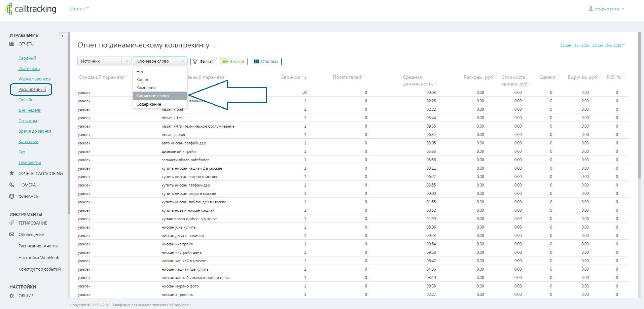Open the Гео report link

pyautogui.click(x=22, y=152)
